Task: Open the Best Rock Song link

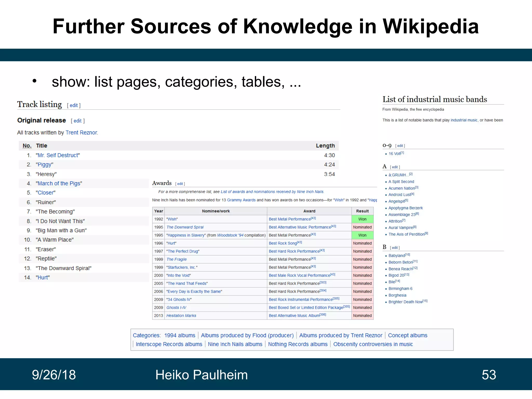Action: 283,243
